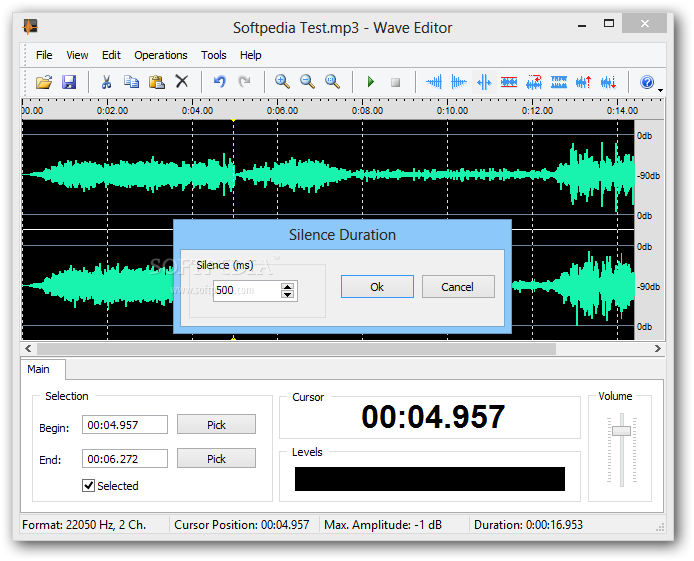Save the file using the floppy disk icon
The width and height of the screenshot is (694, 561).
69,82
